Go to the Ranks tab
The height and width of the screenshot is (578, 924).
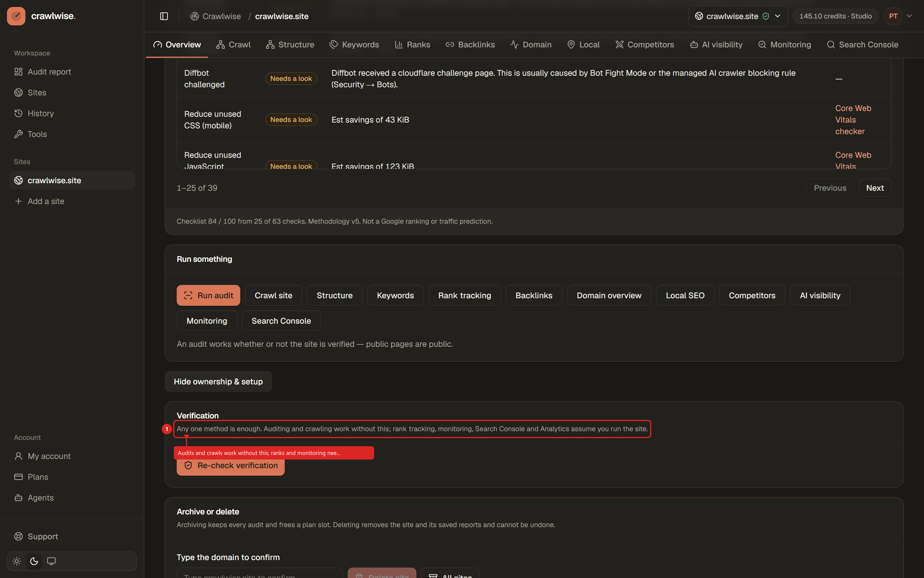click(412, 45)
